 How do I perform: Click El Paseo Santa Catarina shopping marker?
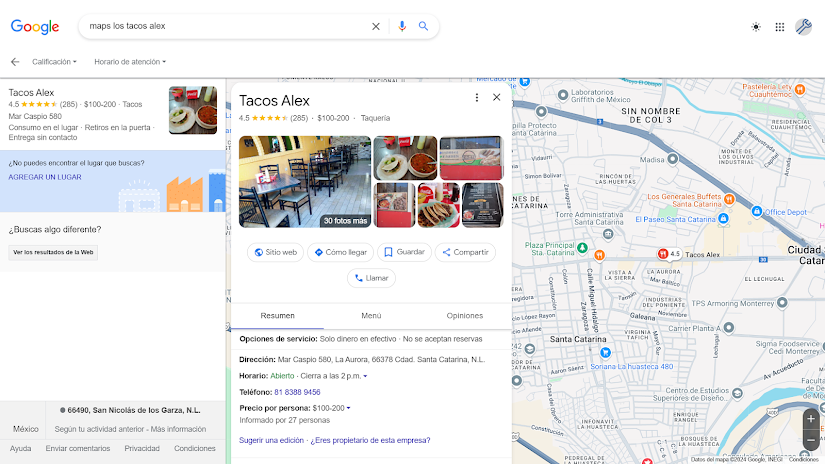(x=723, y=218)
